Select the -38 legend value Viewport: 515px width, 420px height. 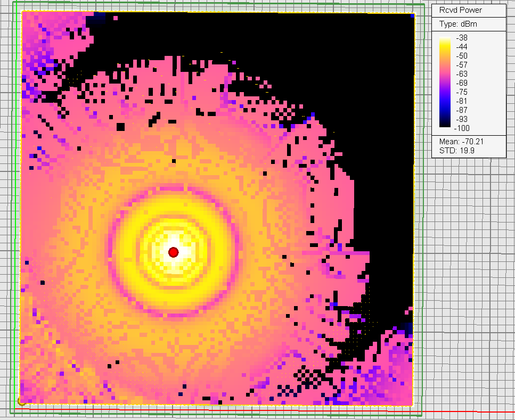click(461, 38)
